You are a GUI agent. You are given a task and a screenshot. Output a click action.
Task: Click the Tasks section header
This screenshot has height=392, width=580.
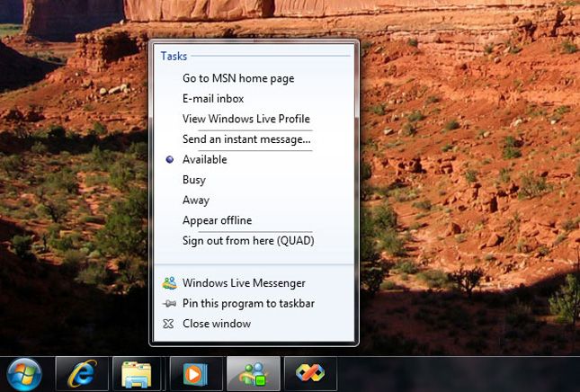[x=174, y=57]
